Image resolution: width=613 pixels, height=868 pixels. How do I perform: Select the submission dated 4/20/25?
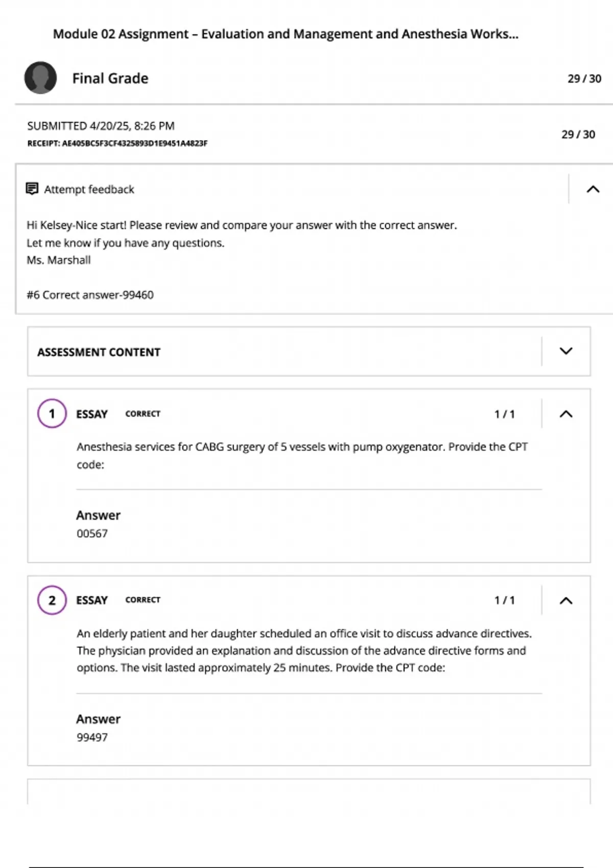101,126
